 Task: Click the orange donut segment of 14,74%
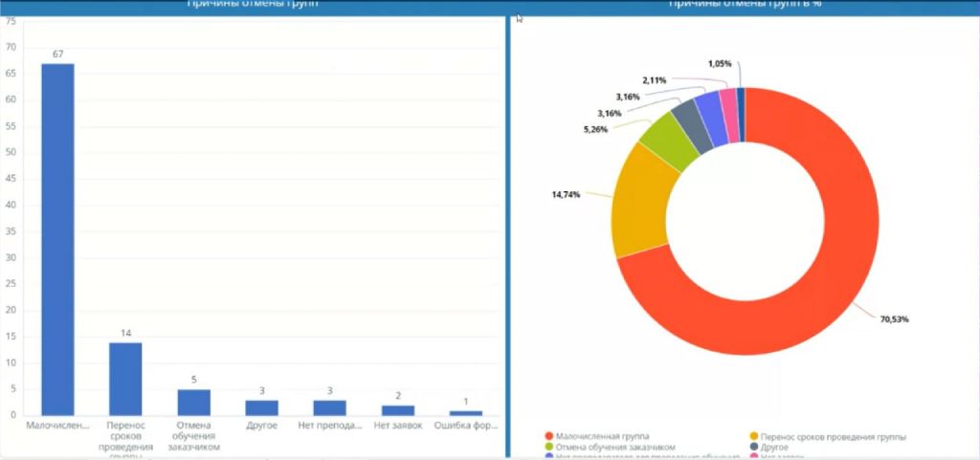[638, 203]
